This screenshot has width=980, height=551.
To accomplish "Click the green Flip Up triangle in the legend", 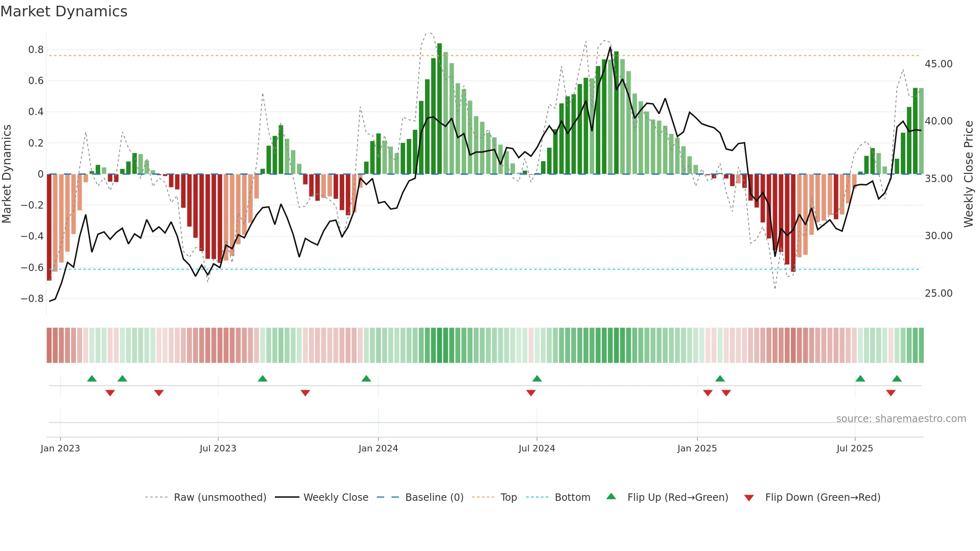I will coord(611,496).
